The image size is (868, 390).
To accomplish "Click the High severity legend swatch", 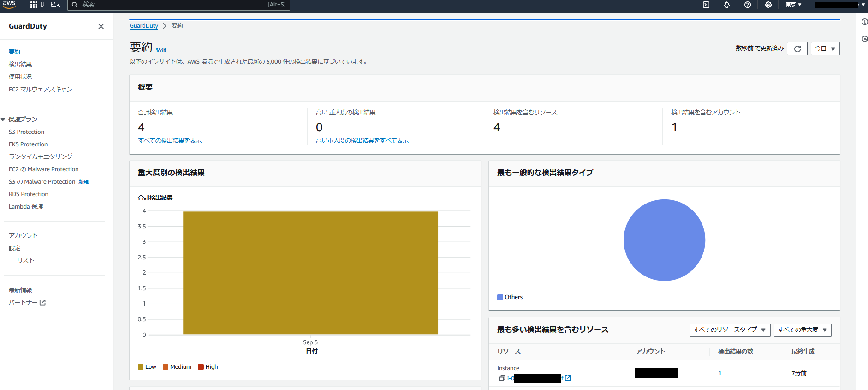I will (x=201, y=367).
